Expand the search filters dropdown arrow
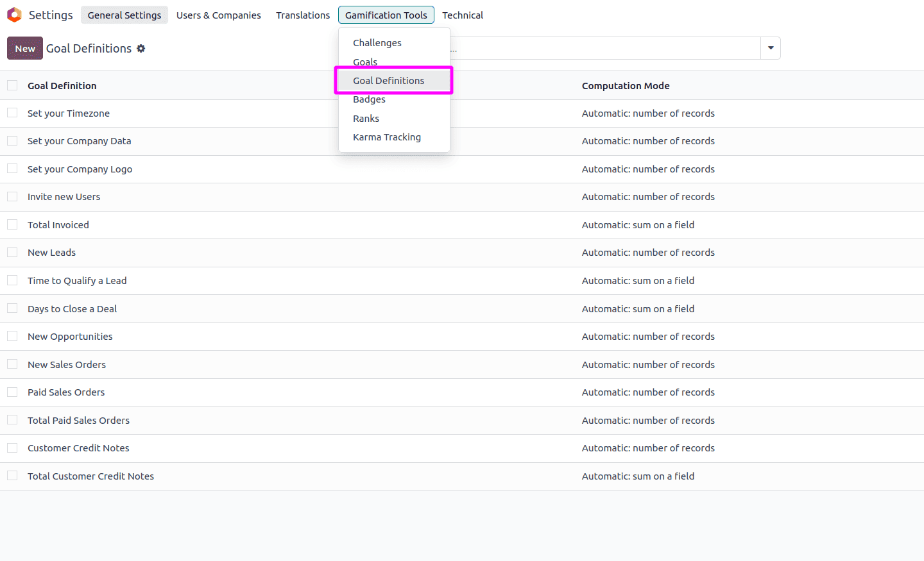This screenshot has width=924, height=561. click(x=770, y=47)
